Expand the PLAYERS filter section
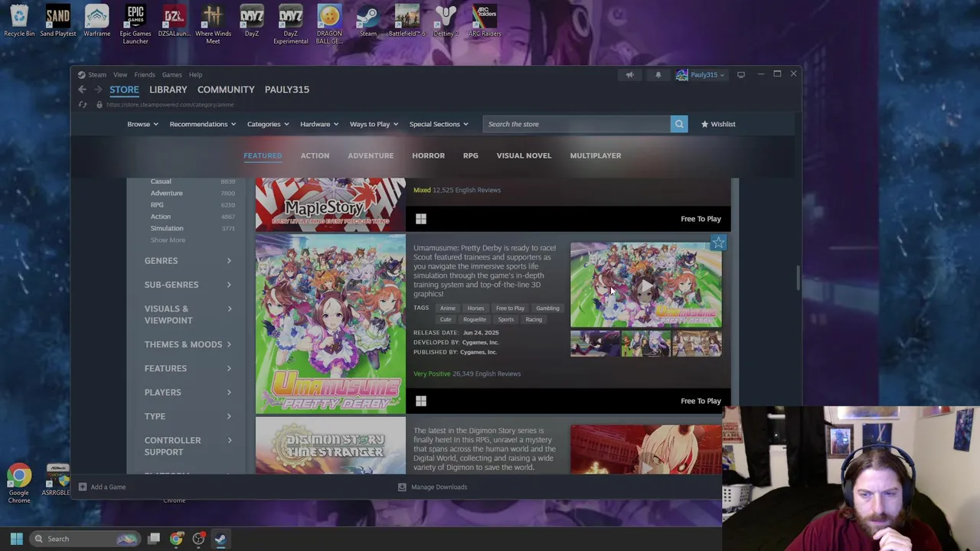The height and width of the screenshot is (551, 980). pyautogui.click(x=188, y=393)
